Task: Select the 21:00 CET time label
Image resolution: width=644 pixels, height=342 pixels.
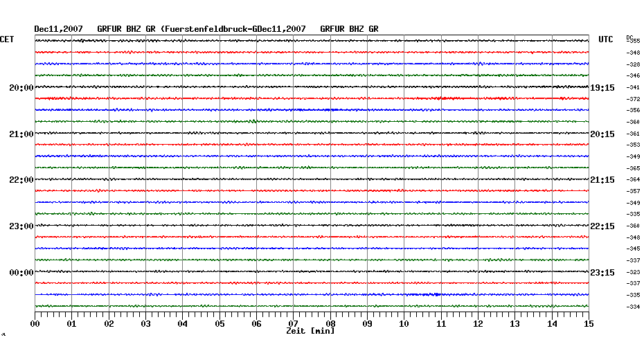Action: point(21,134)
